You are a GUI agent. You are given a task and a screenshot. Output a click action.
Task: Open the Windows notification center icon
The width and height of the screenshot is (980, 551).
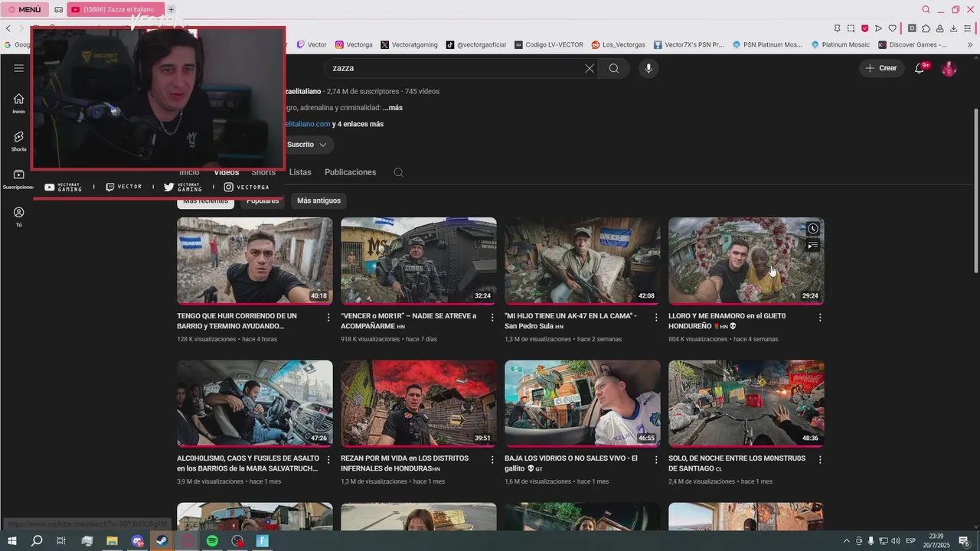(x=964, y=540)
